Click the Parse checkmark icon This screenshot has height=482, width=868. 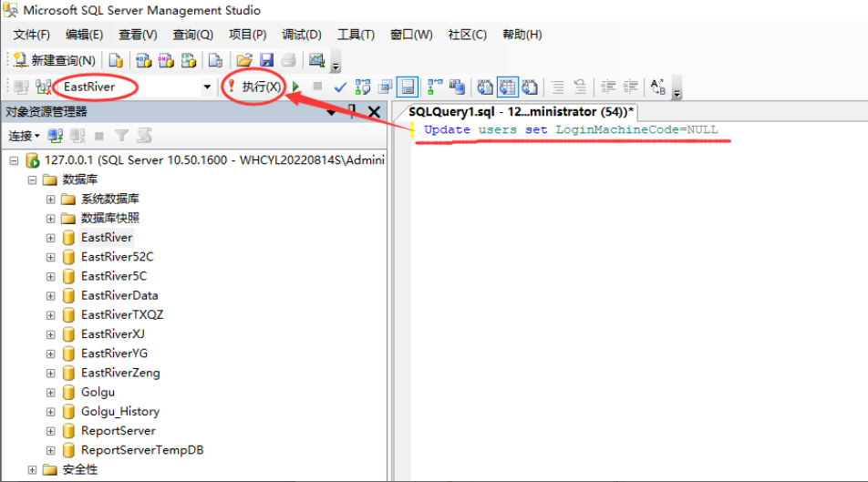coord(340,87)
